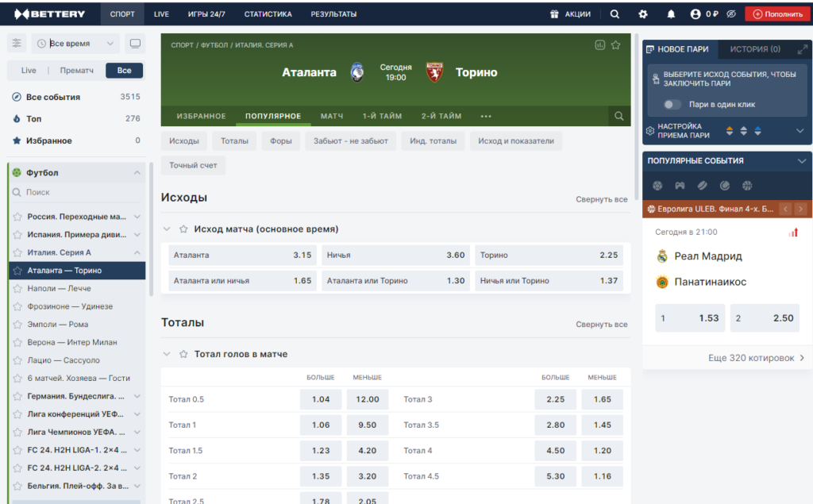Show next popular event arrow
This screenshot has width=813, height=504.
800,209
